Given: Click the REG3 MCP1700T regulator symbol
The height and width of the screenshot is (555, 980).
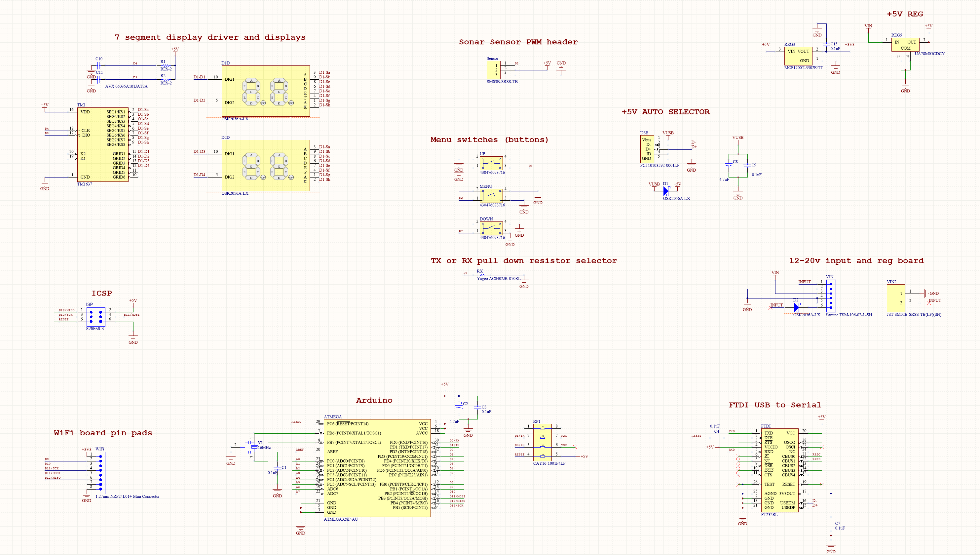Looking at the screenshot, I should [x=798, y=56].
